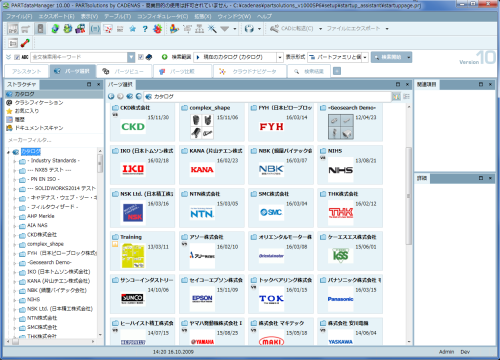Image resolution: width=500 pixels, height=360 pixels.
Task: Open the ヘルプ menu
Action: tap(264, 16)
